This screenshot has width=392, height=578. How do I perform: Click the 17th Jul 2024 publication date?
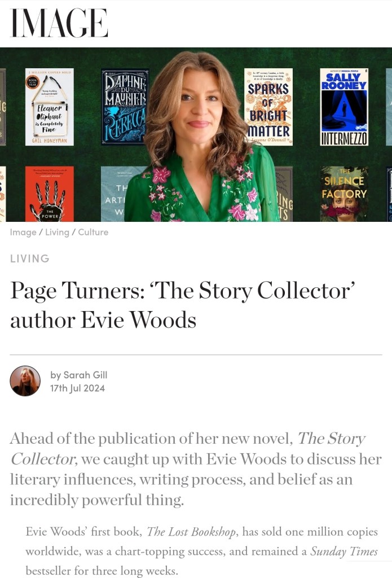tap(77, 388)
